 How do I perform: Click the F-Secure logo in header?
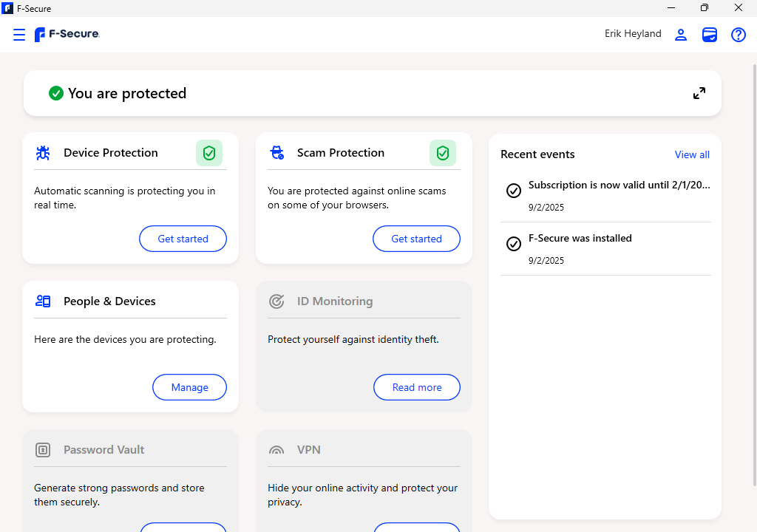(67, 35)
